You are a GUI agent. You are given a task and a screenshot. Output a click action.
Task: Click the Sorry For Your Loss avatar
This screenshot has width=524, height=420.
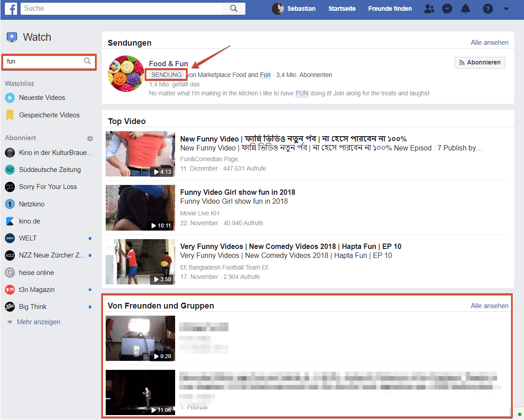point(10,187)
